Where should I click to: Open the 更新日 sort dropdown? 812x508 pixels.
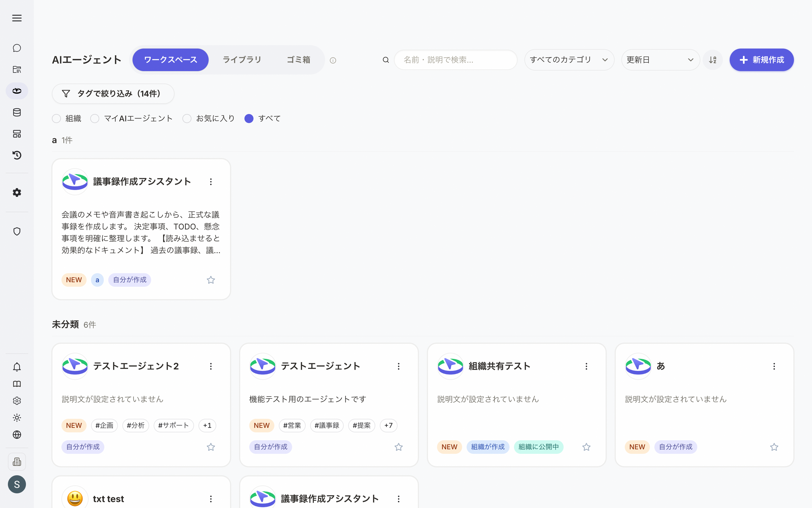(660, 60)
